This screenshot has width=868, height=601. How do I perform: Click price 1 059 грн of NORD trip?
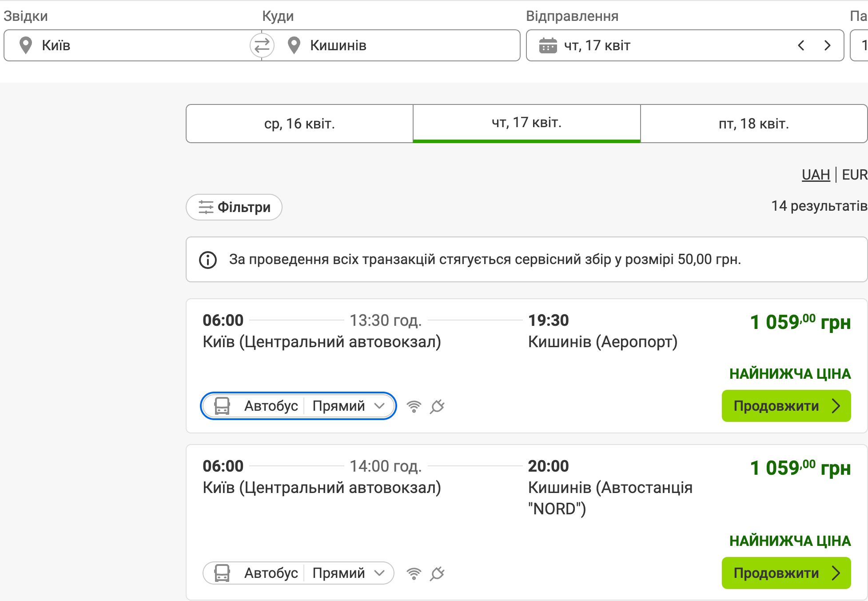800,468
